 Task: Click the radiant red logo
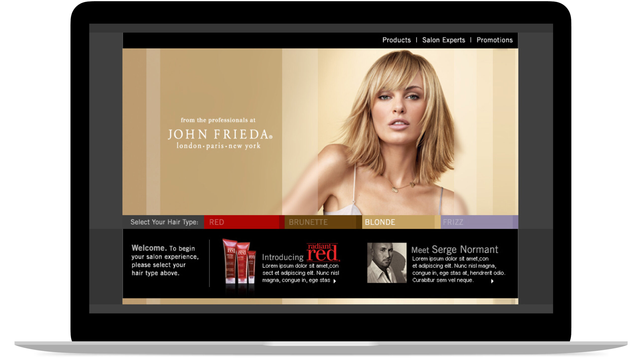tap(323, 252)
